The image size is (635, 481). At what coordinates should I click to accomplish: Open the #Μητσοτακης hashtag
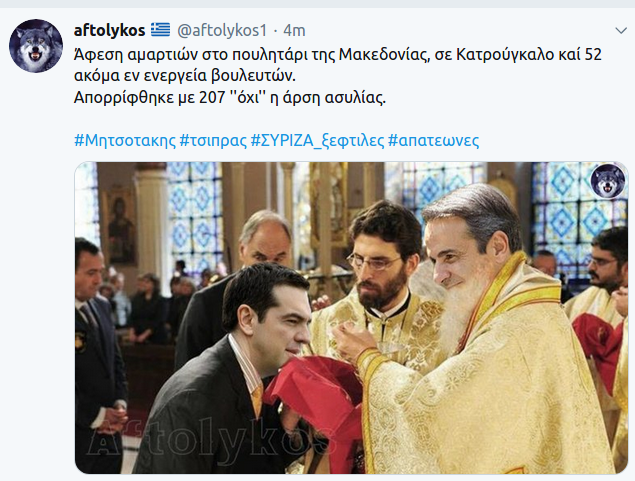[125, 140]
